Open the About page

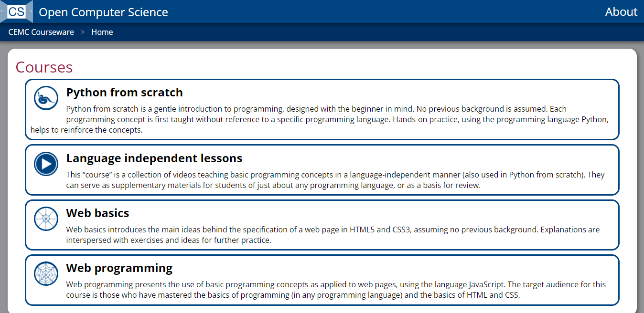click(621, 12)
